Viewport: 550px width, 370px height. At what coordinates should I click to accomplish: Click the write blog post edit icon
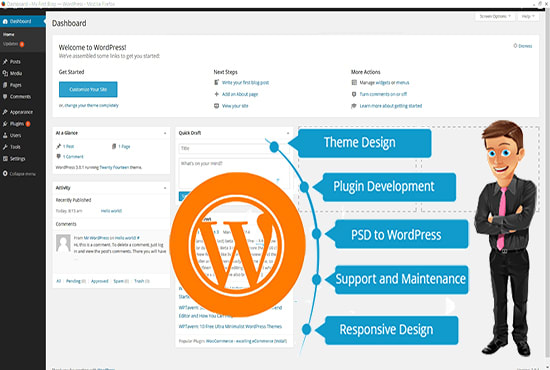[x=216, y=82]
